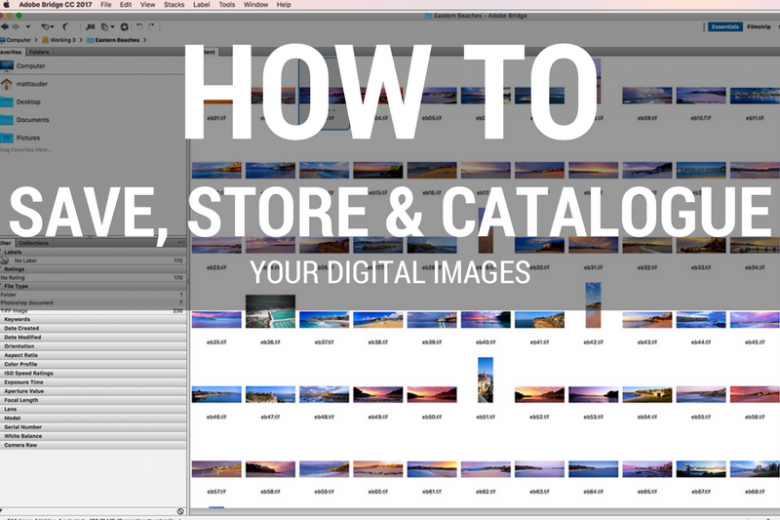Select the vertical eb42.tif thumbnail
Screen dimensions: 780x520
click(x=593, y=305)
